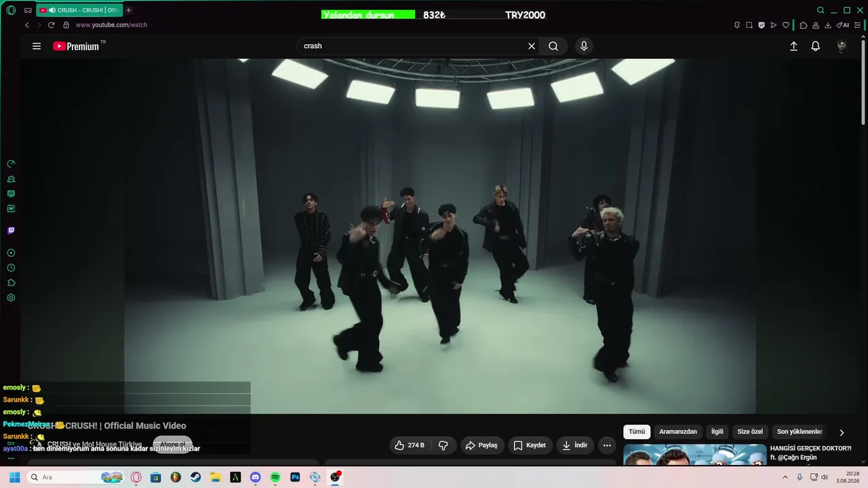Add page to bookmarks with heart icon
868x488 pixels.
pos(786,25)
